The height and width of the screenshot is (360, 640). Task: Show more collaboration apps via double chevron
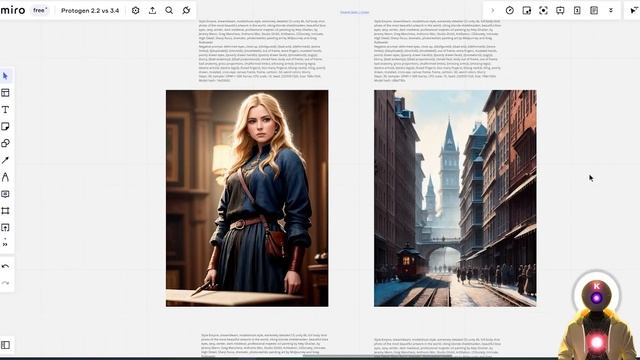click(x=611, y=11)
